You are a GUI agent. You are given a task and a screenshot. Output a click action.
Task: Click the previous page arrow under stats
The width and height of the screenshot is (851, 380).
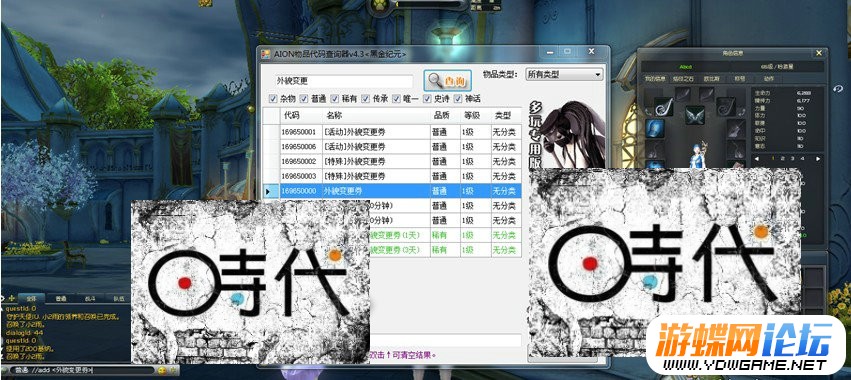tap(758, 159)
